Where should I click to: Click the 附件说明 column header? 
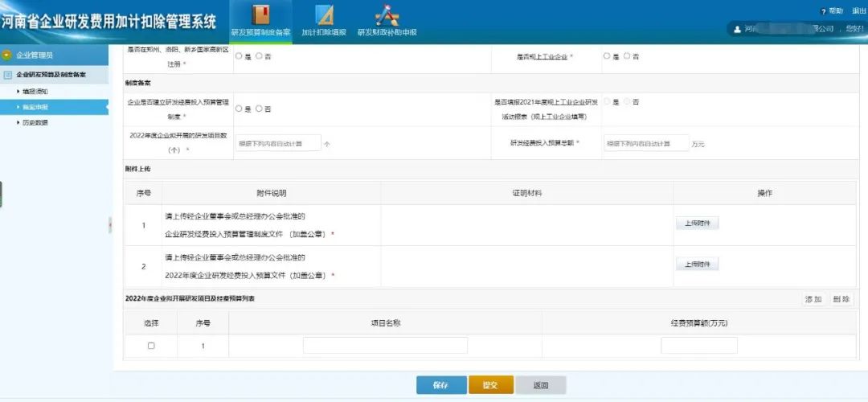coord(272,193)
